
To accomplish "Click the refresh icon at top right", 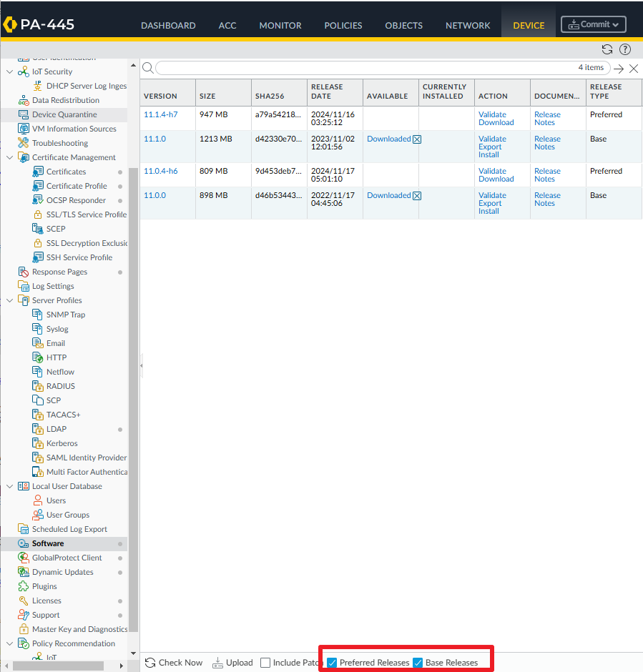I will coord(607,49).
